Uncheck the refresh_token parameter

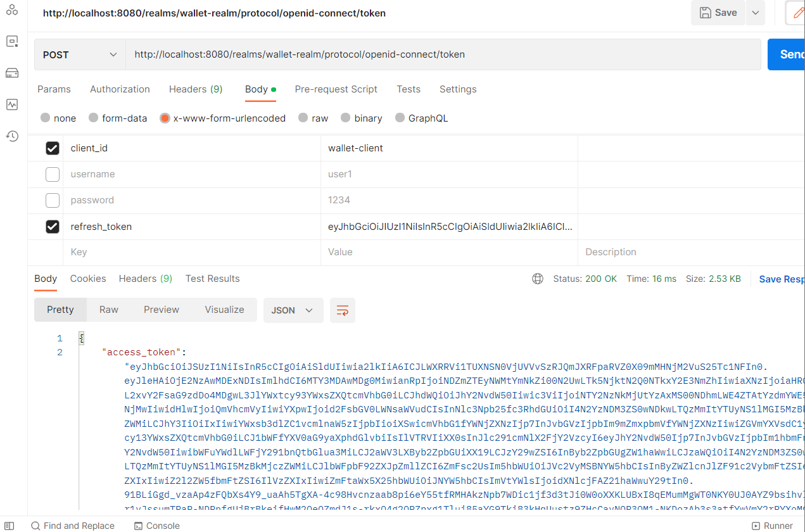click(x=53, y=226)
